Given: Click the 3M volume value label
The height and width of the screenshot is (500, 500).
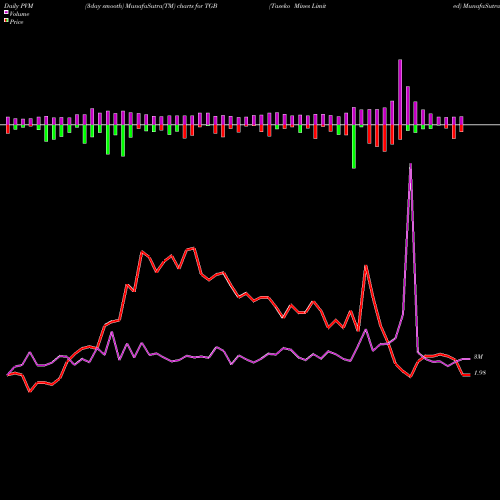Looking at the screenshot, I should tap(478, 357).
